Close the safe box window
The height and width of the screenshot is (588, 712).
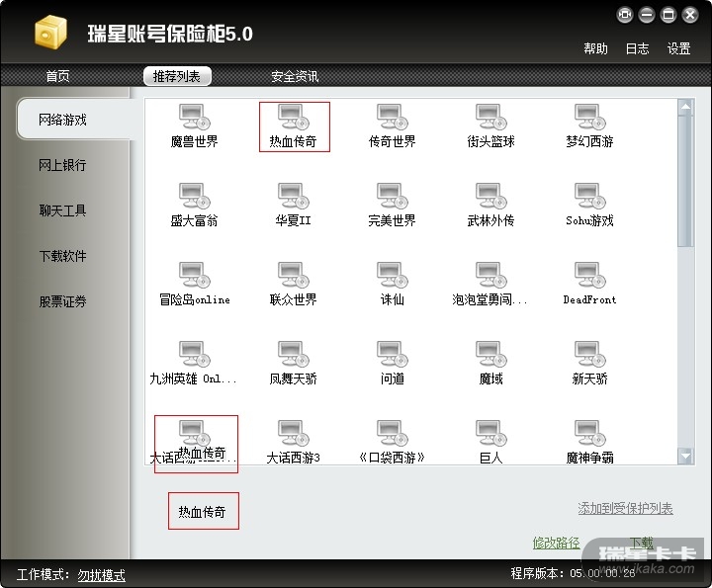click(x=690, y=15)
